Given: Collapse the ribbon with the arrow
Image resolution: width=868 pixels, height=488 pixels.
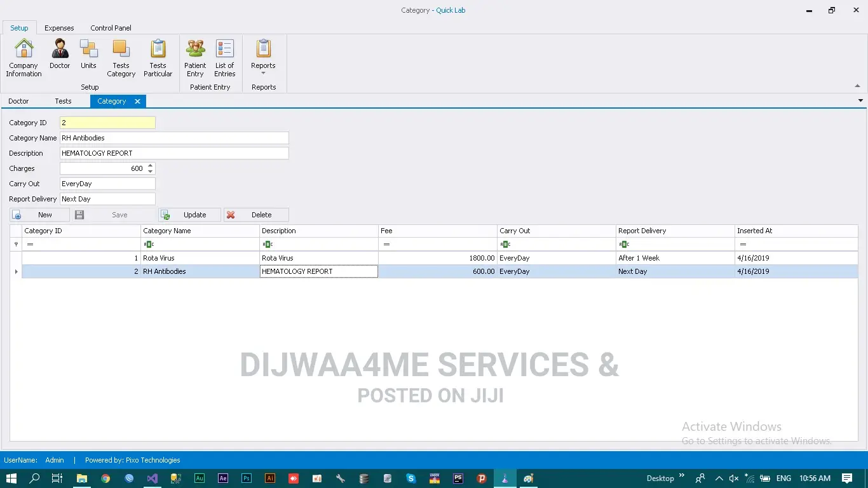Looking at the screenshot, I should tap(858, 86).
